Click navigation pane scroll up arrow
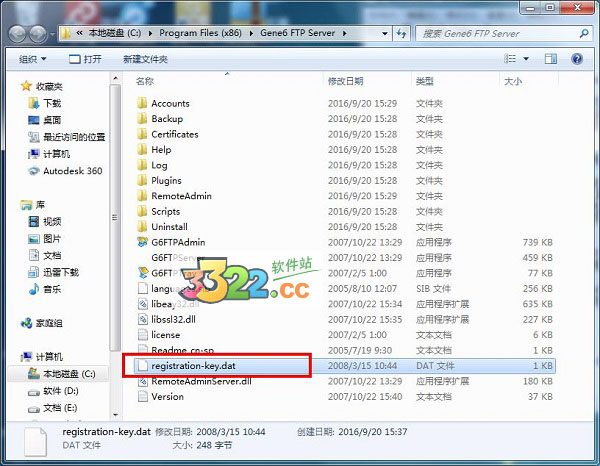The height and width of the screenshot is (466, 600). (116, 78)
